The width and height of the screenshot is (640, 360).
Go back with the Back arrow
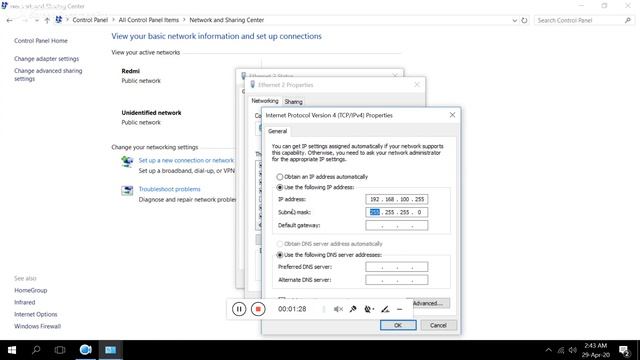pyautogui.click(x=9, y=20)
